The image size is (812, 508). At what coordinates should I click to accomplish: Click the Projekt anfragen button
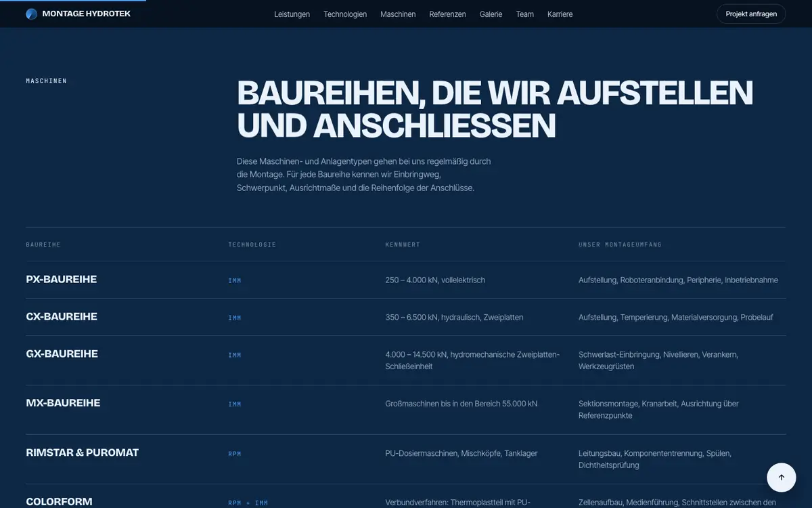(751, 14)
